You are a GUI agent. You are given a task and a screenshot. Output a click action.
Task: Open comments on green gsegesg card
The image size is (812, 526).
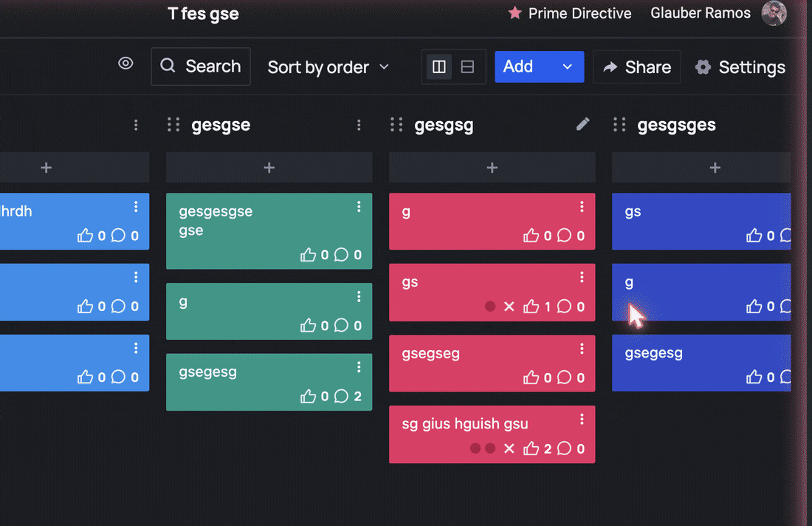341,397
